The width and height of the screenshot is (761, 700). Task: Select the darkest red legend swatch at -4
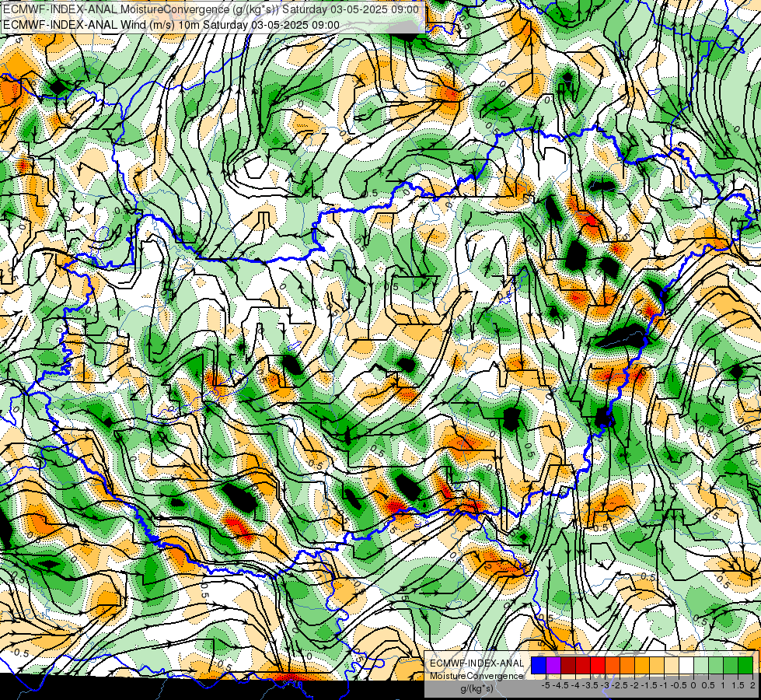[568, 666]
